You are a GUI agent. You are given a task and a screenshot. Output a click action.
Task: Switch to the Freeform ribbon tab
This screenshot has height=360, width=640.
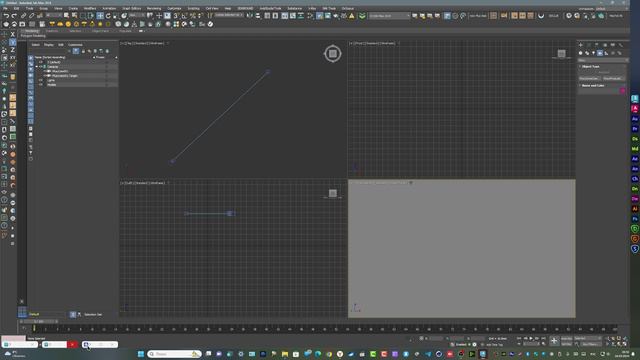(52, 31)
